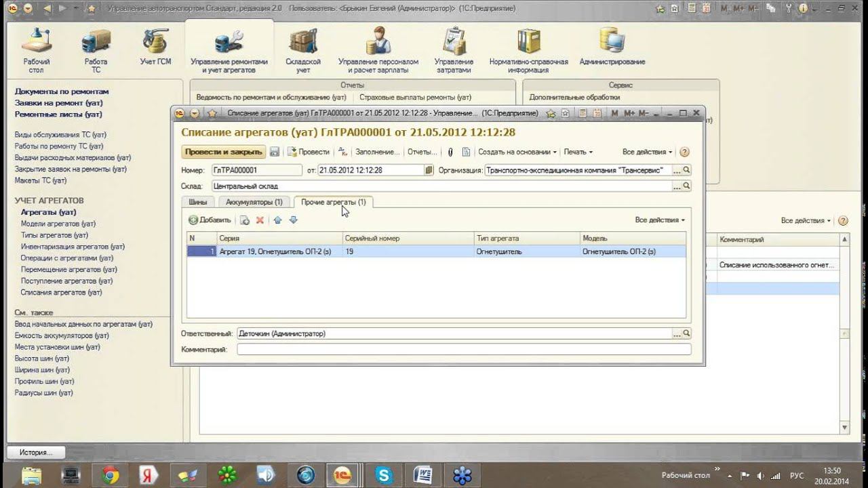Delete row with the red X icon
The height and width of the screenshot is (488, 868).
(260, 220)
